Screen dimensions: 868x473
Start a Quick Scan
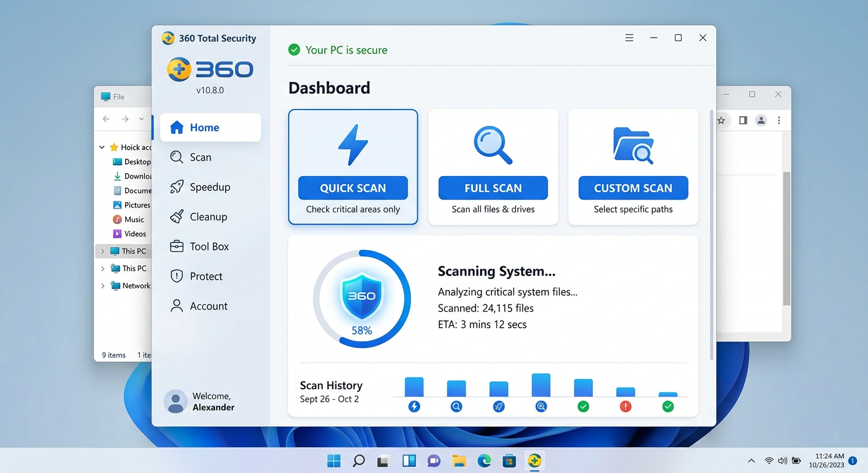pyautogui.click(x=353, y=188)
